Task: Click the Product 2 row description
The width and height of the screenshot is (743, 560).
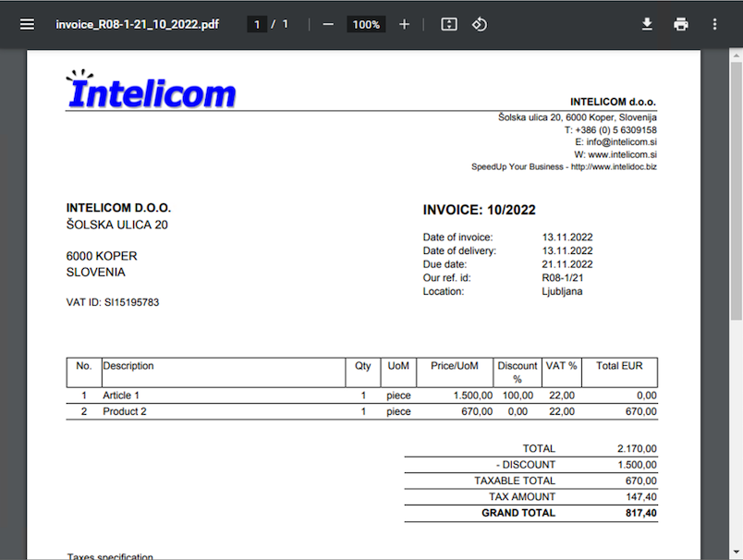Action: point(125,411)
